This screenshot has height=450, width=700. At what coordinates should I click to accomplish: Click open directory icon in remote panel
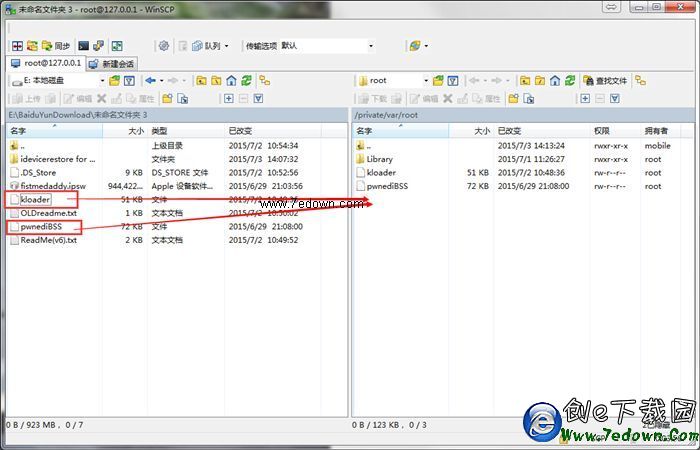tap(438, 81)
